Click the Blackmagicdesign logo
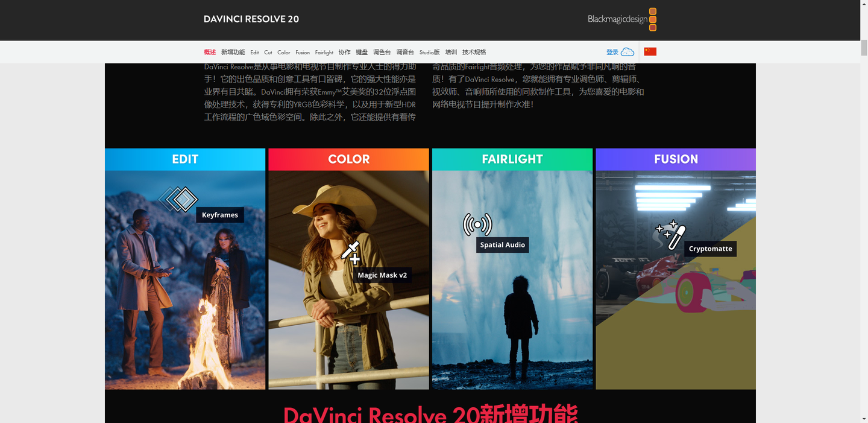 [x=622, y=19]
